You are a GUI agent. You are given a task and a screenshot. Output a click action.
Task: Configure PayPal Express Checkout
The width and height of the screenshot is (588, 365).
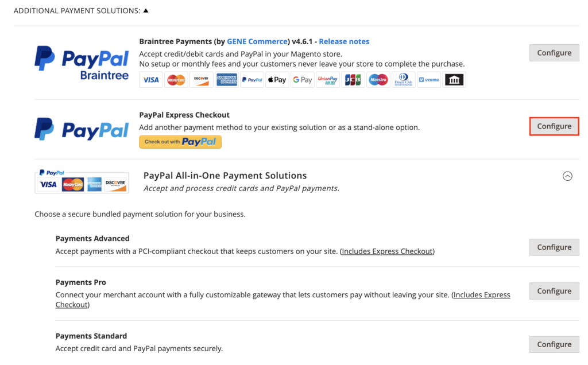[x=554, y=126]
